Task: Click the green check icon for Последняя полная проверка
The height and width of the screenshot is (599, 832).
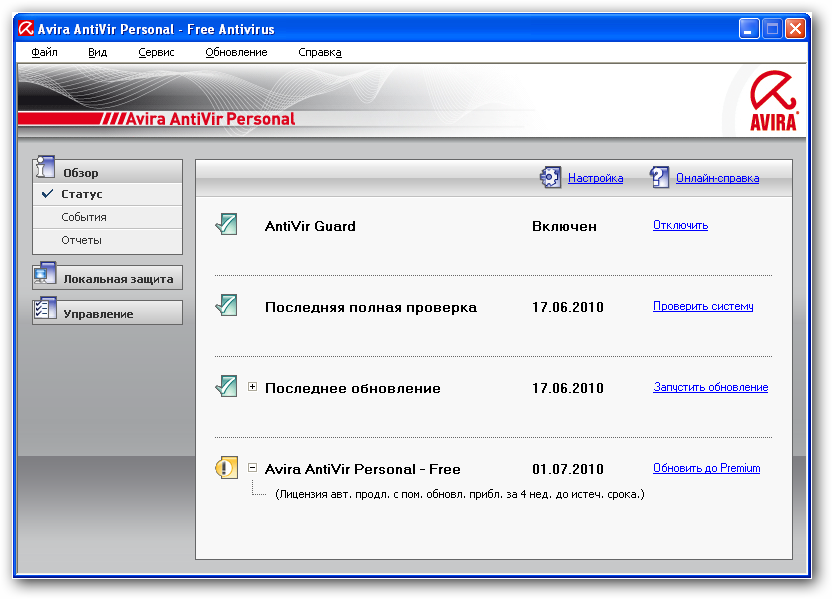Action: [x=227, y=306]
